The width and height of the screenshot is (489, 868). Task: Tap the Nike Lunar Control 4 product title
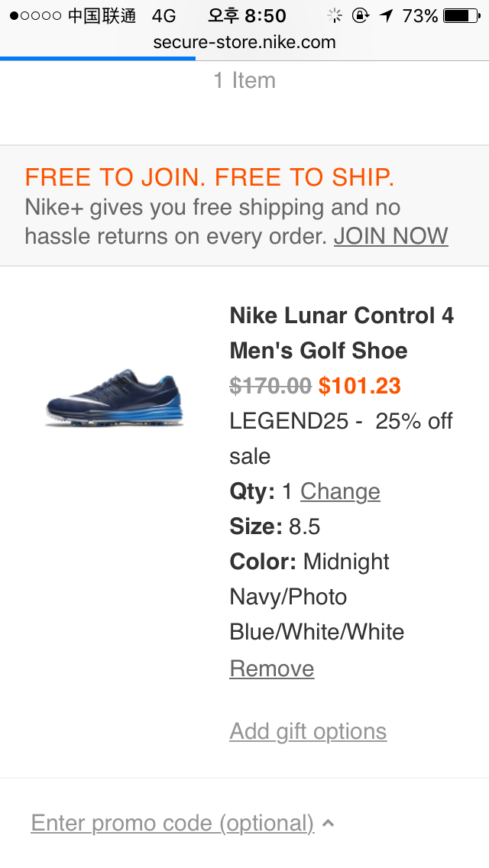342,333
